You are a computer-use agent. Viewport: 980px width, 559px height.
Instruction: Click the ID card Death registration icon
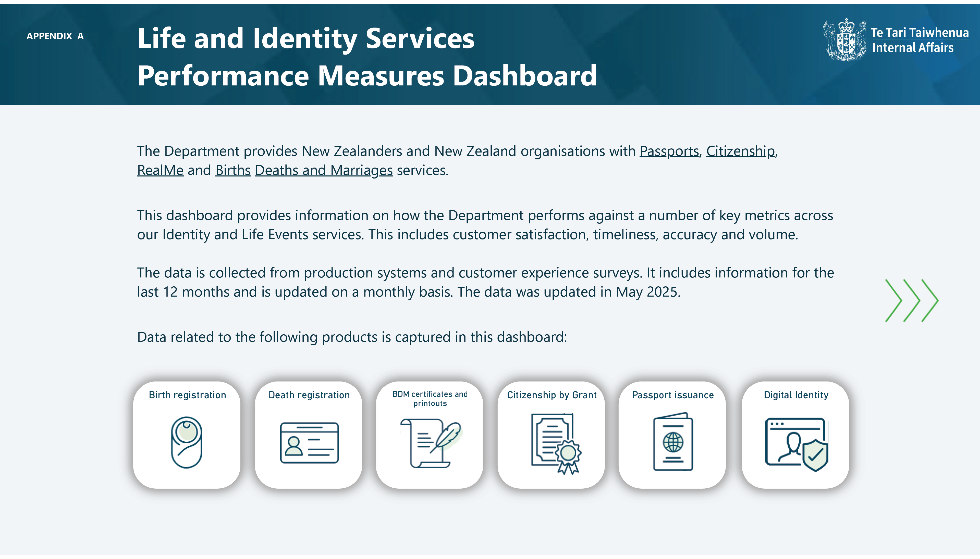309,443
